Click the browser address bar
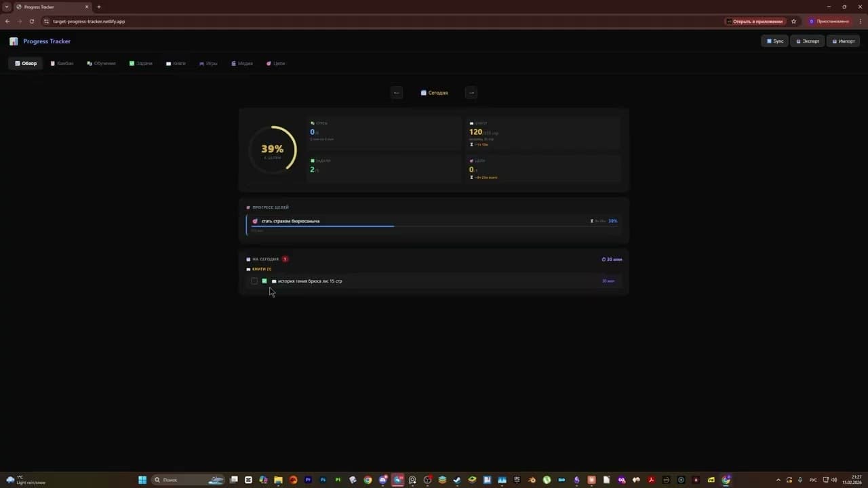Image resolution: width=868 pixels, height=488 pixels. (88, 21)
